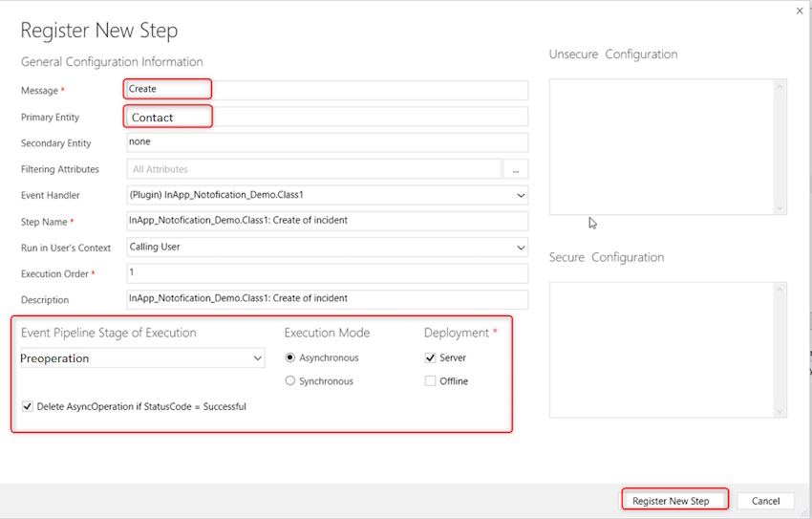The width and height of the screenshot is (812, 519).
Task: Click the Description input field
Action: (328, 299)
